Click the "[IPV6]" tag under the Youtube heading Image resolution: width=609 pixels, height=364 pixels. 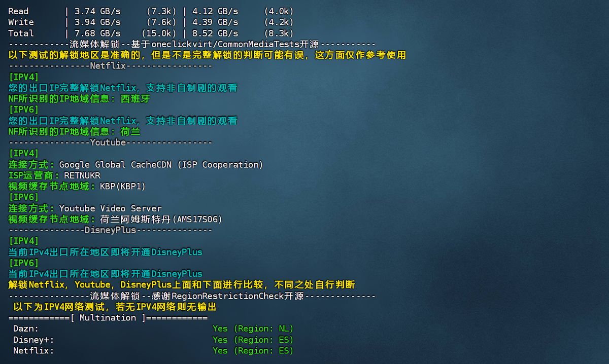pos(23,197)
